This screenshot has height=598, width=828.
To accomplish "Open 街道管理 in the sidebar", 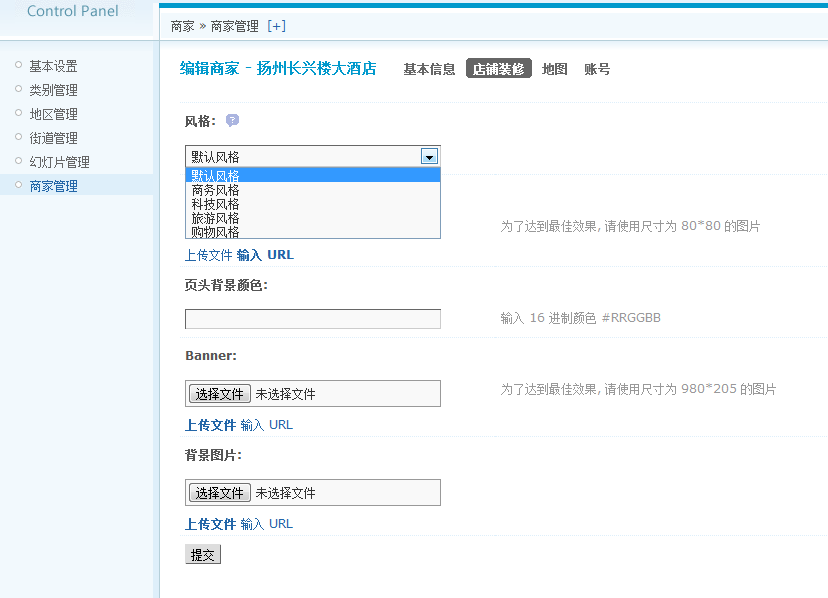I will [53, 138].
